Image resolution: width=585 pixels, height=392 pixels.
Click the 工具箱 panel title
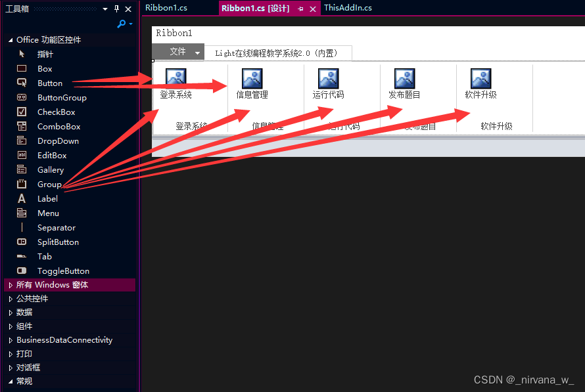(x=17, y=9)
